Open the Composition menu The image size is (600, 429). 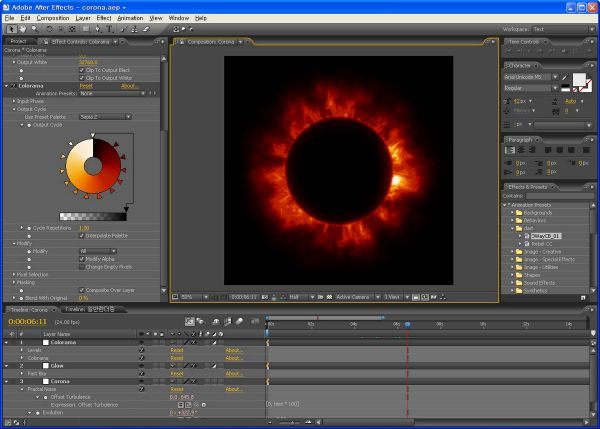53,18
